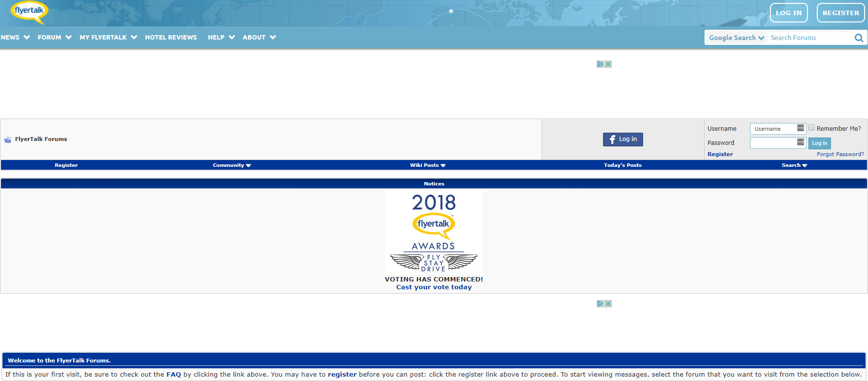The height and width of the screenshot is (381, 868).
Task: Expand the Search dropdown in navbar
Action: [794, 165]
